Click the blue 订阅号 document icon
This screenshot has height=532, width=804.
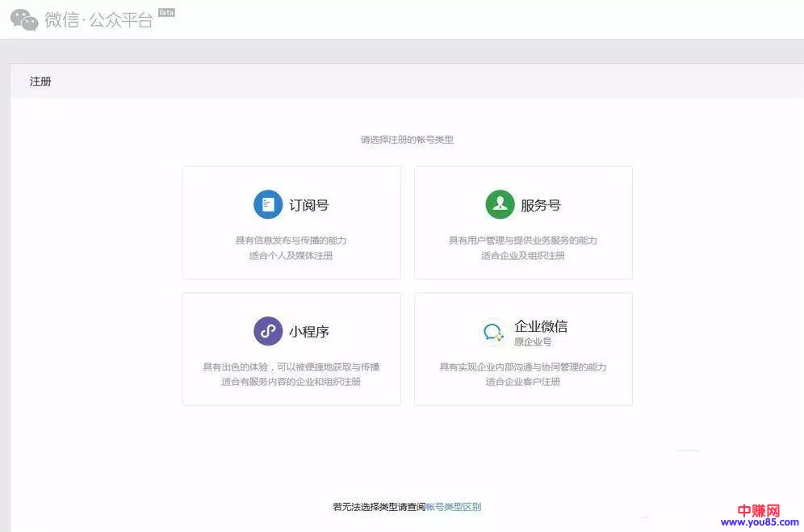[x=268, y=205]
